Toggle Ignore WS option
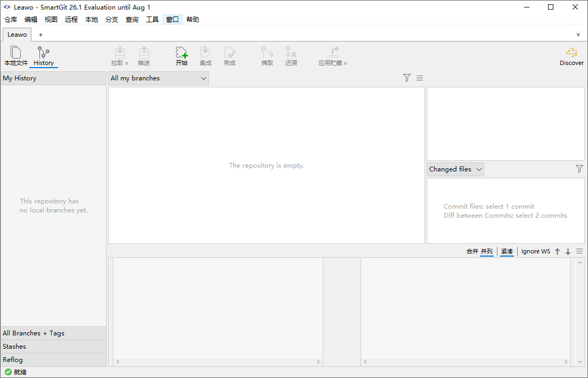 point(535,251)
